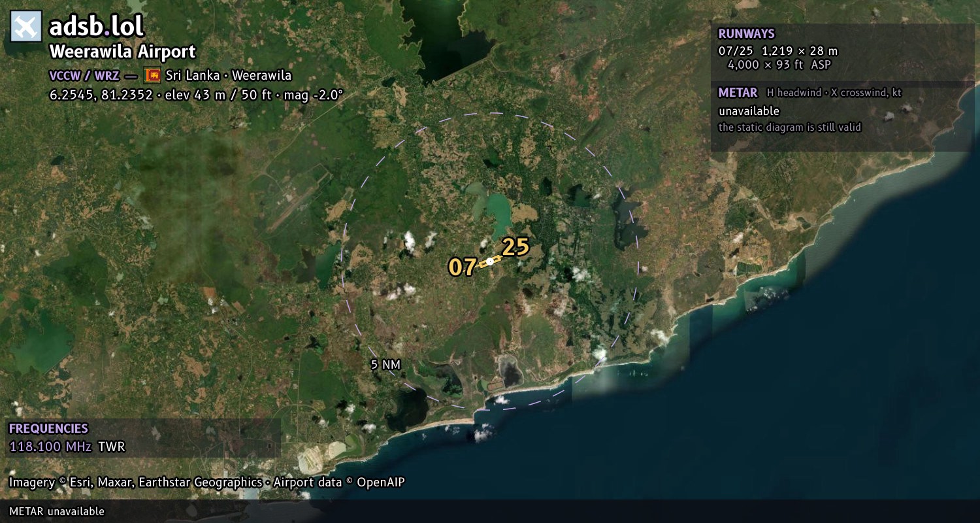Click the Sri Lanka flag icon
Viewport: 980px width, 523px height.
click(x=152, y=75)
